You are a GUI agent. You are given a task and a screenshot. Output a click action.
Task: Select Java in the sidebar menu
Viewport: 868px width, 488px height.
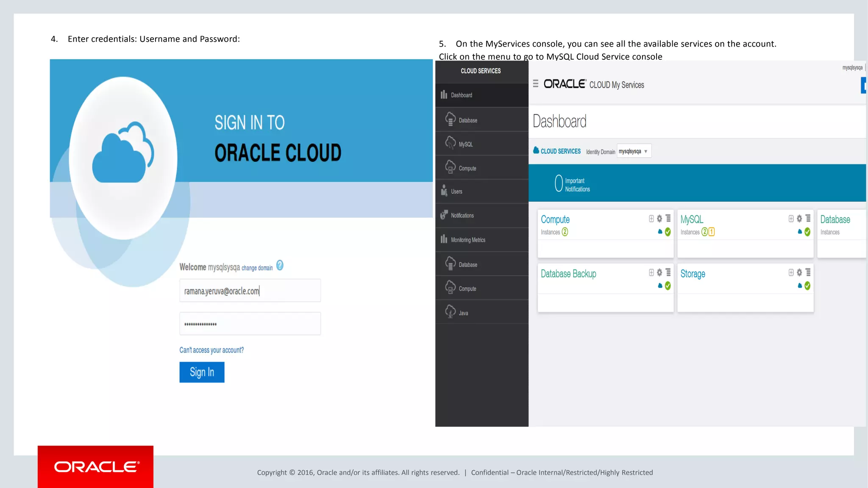[482, 313]
